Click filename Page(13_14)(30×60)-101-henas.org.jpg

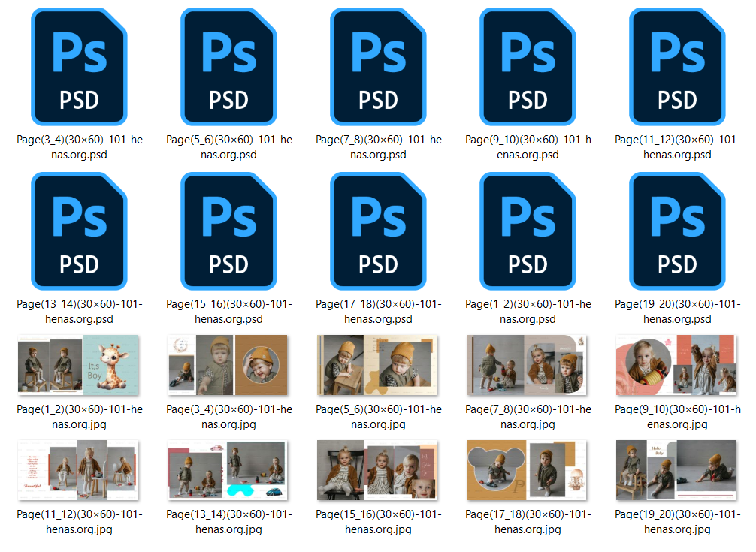[229, 522]
